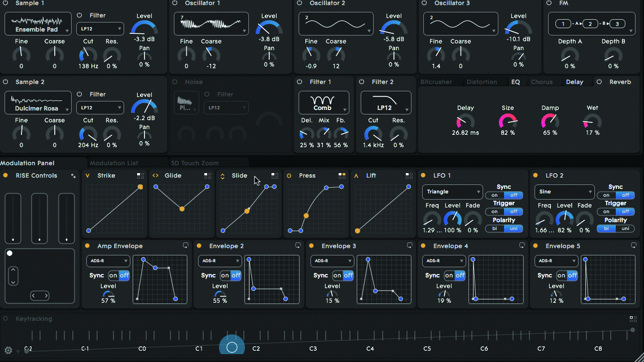The height and width of the screenshot is (362, 644).
Task: Open Dulcimer Rosa sample dropdown
Action: (x=38, y=103)
